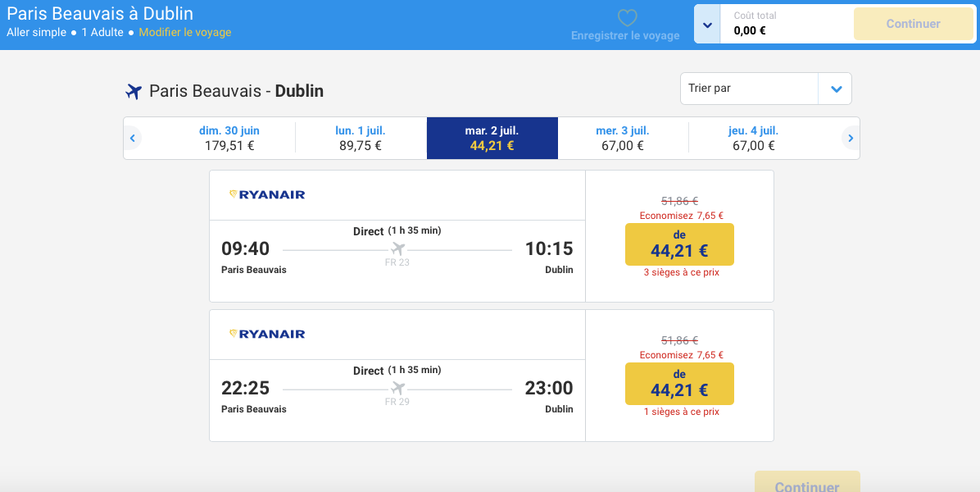
Task: Select the lun. 1 juil. date tab
Action: tap(361, 138)
